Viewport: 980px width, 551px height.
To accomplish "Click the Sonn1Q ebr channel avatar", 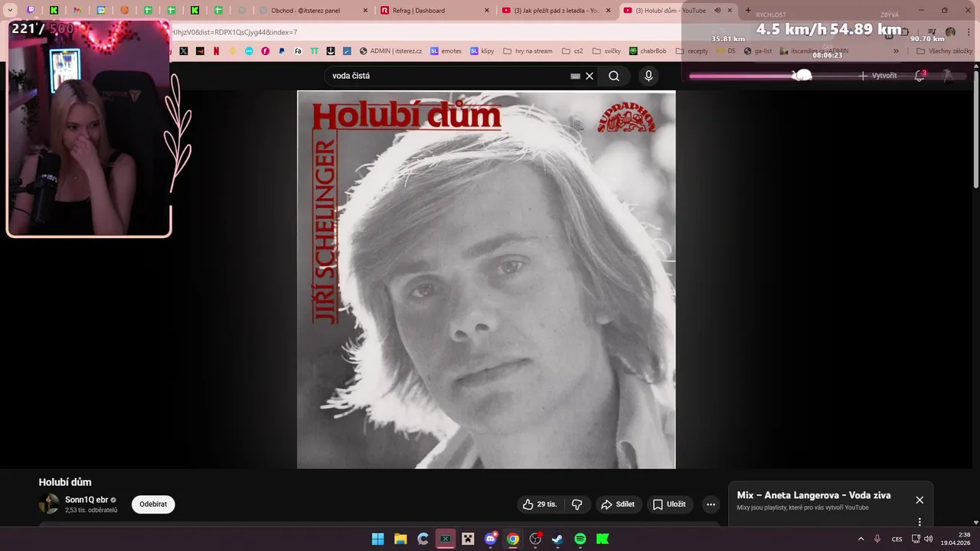I will click(49, 504).
